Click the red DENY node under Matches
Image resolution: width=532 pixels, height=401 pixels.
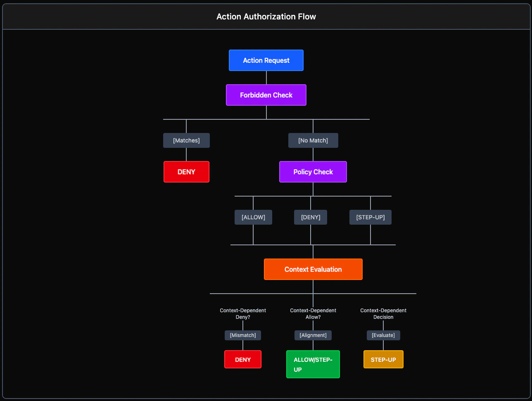point(186,172)
